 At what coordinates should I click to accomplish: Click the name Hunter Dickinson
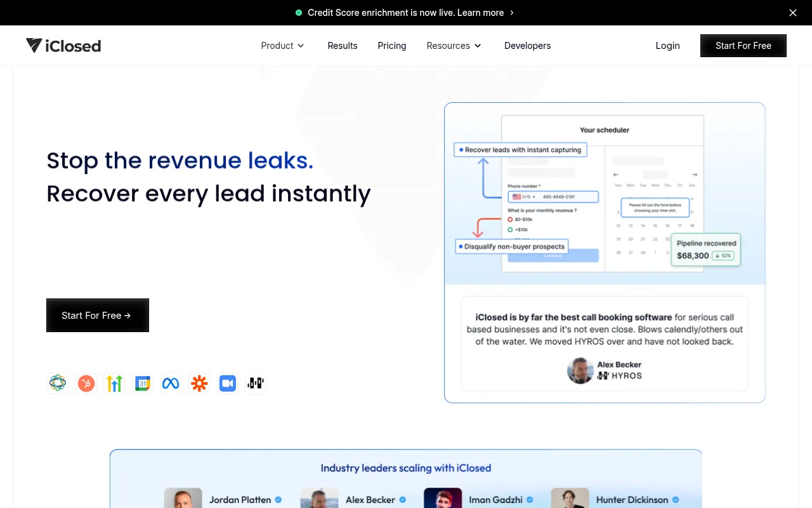[632, 500]
